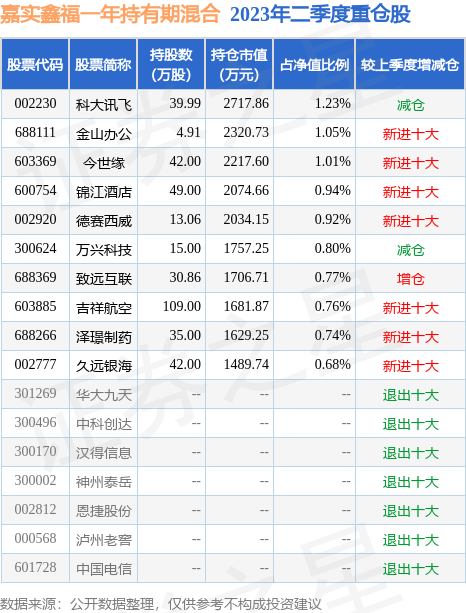Click the 股票代码 column header
The height and width of the screenshot is (613, 466).
click(35, 65)
